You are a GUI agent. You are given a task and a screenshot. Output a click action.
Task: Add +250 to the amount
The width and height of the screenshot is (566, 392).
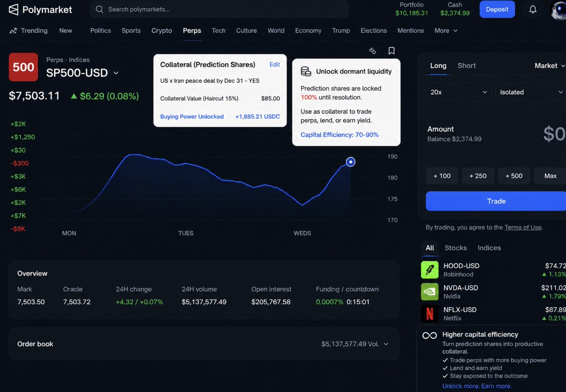click(x=478, y=176)
